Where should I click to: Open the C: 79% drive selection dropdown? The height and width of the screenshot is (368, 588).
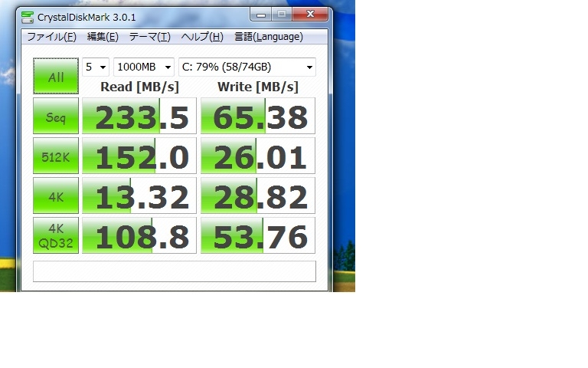point(247,67)
